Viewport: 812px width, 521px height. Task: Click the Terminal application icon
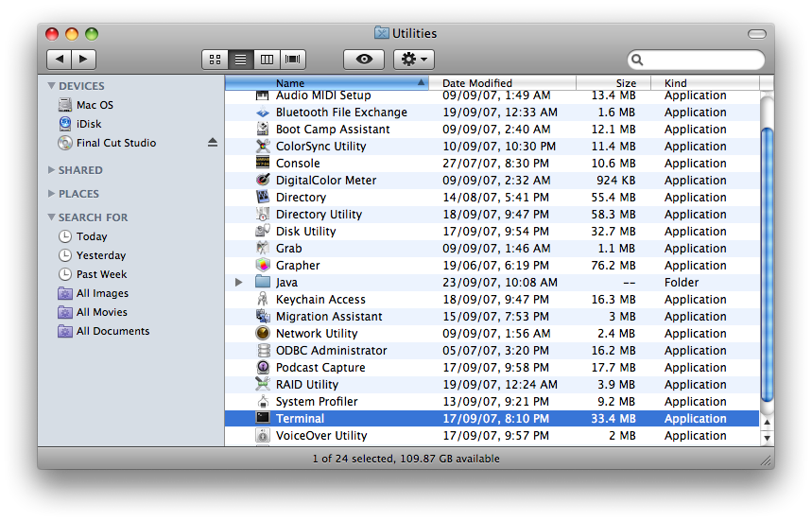pyautogui.click(x=263, y=418)
